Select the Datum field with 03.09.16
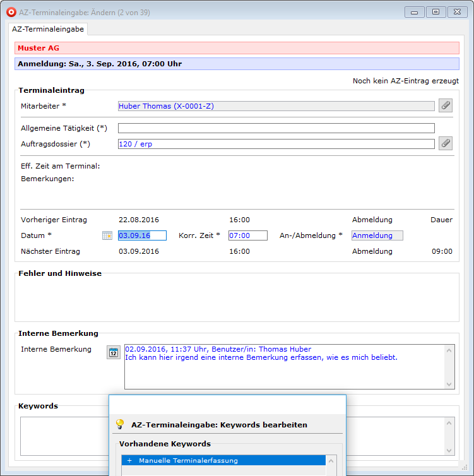The image size is (474, 476). [x=142, y=235]
